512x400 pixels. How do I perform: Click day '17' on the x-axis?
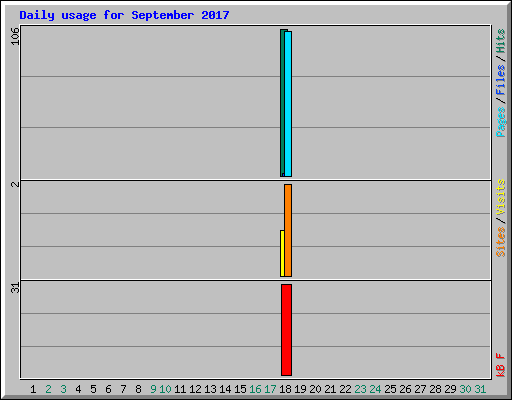coord(270,389)
